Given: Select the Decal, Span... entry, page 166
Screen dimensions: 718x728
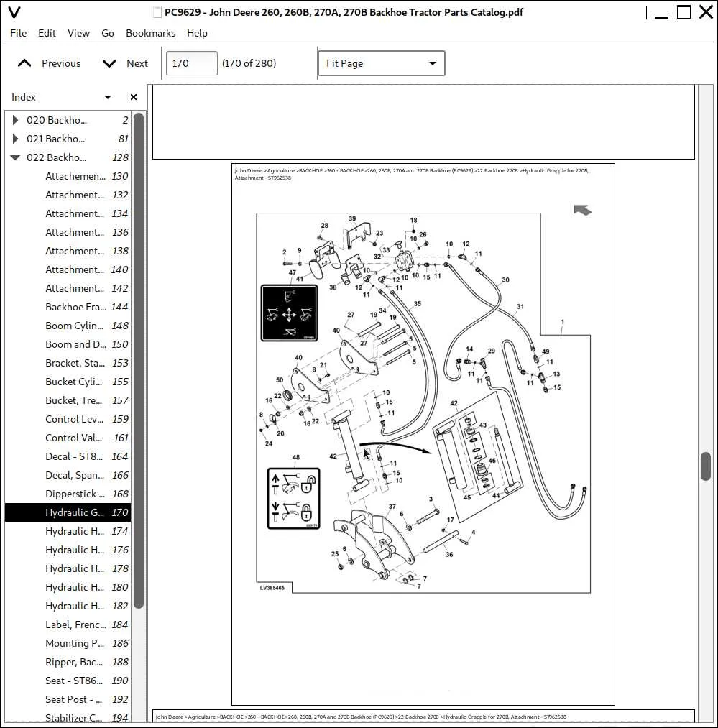Looking at the screenshot, I should pyautogui.click(x=68, y=475).
